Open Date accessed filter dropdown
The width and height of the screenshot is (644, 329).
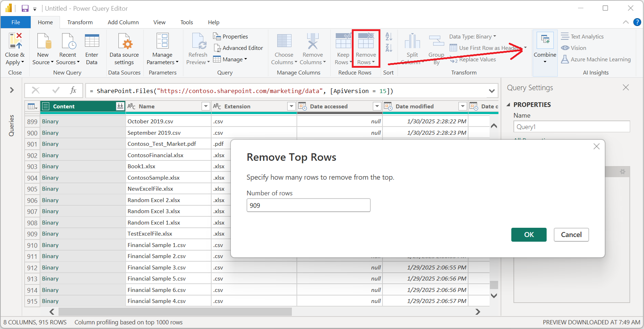(377, 106)
